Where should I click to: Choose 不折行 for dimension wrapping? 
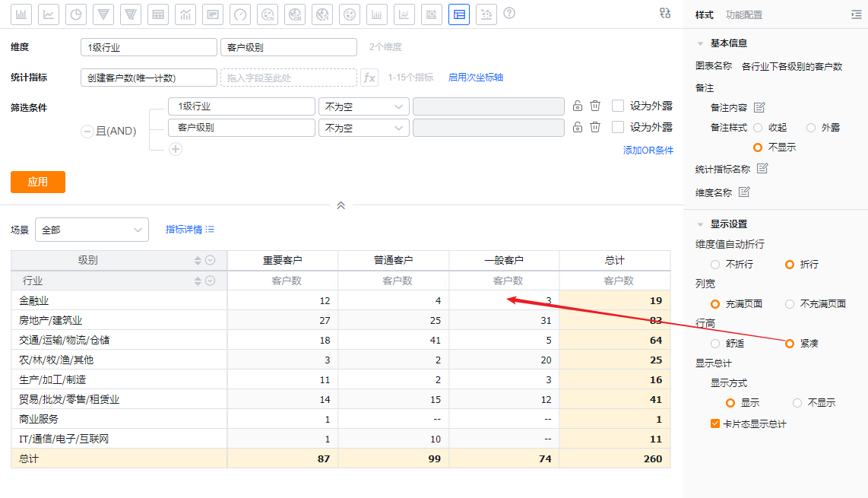[x=715, y=264]
